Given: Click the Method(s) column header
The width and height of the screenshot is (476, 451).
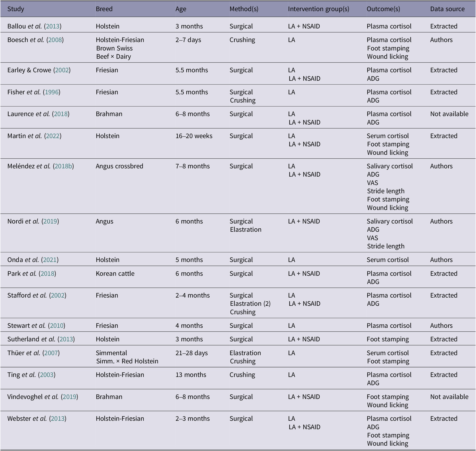Looking at the screenshot, I should [244, 9].
